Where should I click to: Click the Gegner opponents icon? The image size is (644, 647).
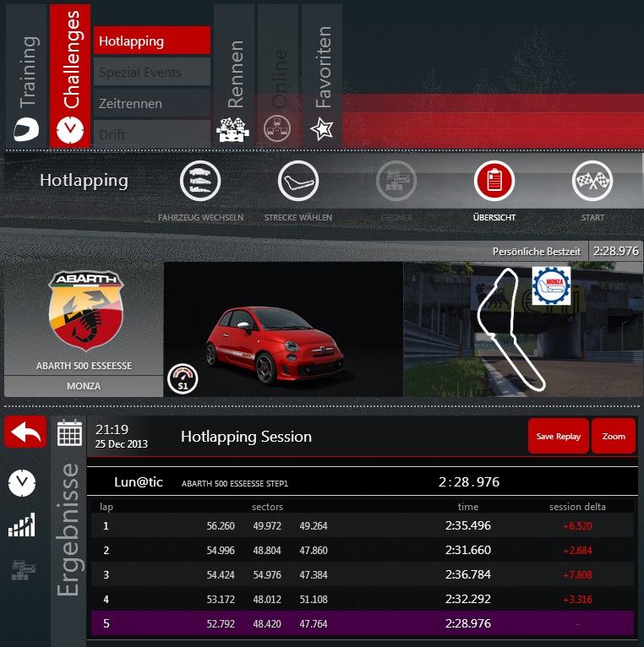(x=396, y=181)
